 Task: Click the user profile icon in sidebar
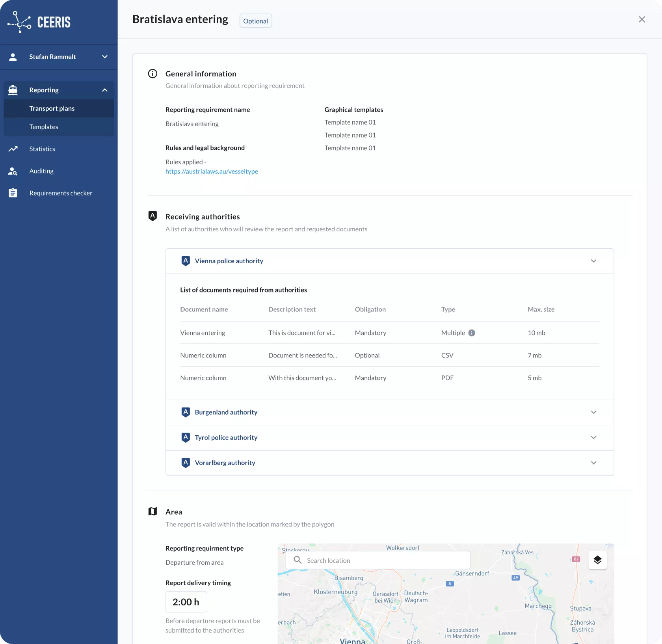[13, 57]
